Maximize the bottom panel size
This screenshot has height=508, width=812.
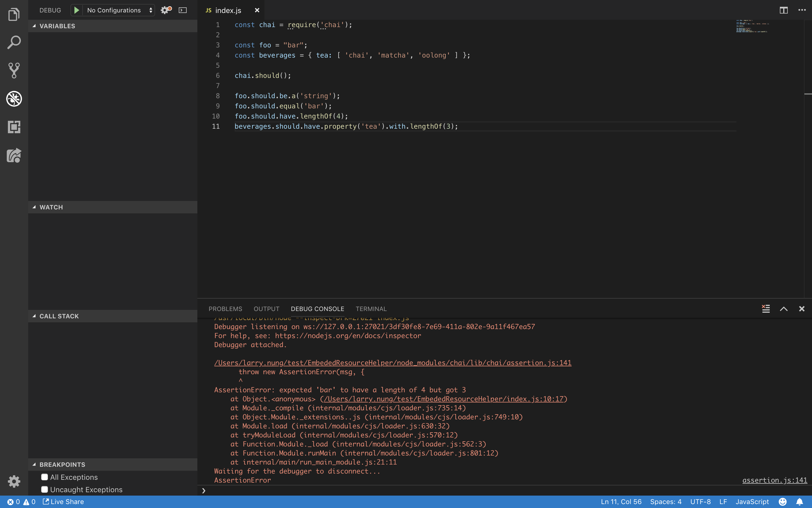tap(784, 308)
